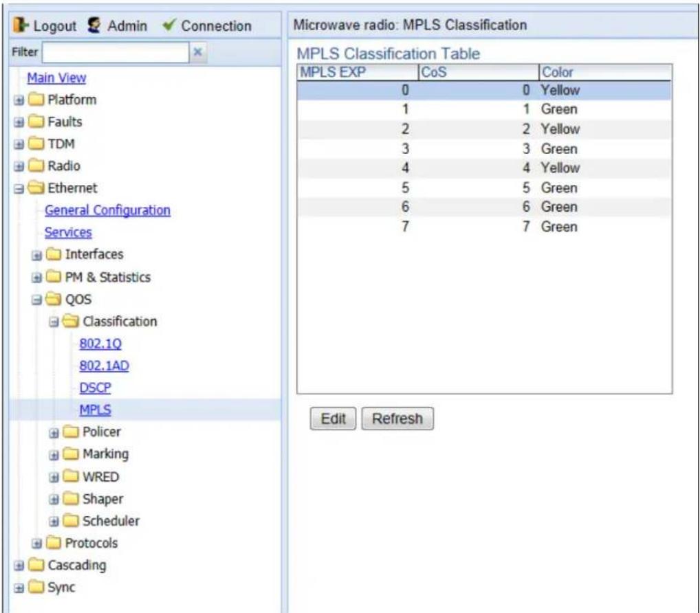Click the open Ethernet folder icon

point(36,188)
